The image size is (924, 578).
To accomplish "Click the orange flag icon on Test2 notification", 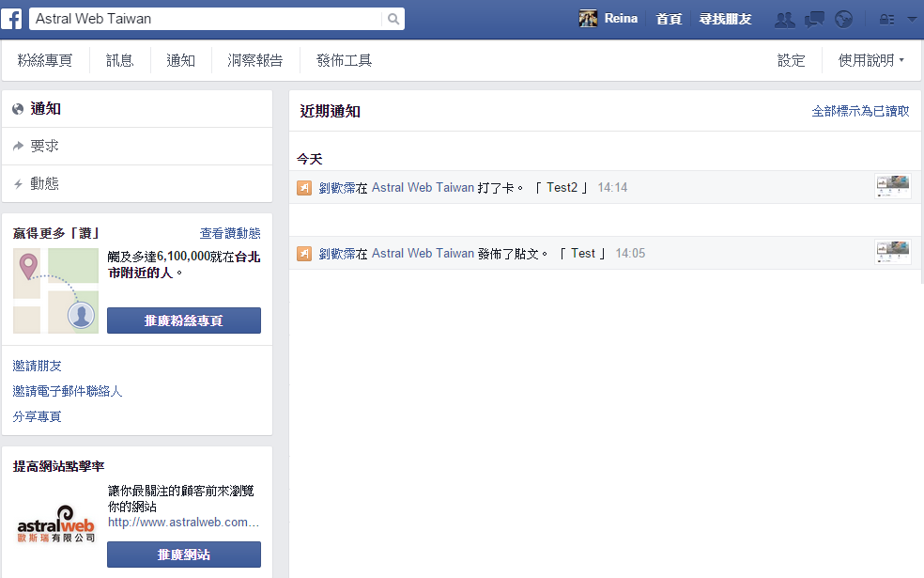I will pyautogui.click(x=304, y=188).
